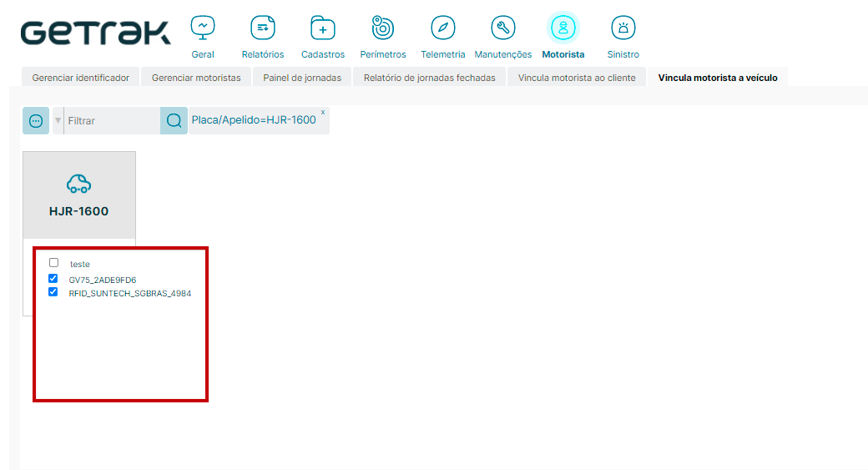Open the Relatórios reports icon
The width and height of the screenshot is (868, 470).
pyautogui.click(x=263, y=28)
